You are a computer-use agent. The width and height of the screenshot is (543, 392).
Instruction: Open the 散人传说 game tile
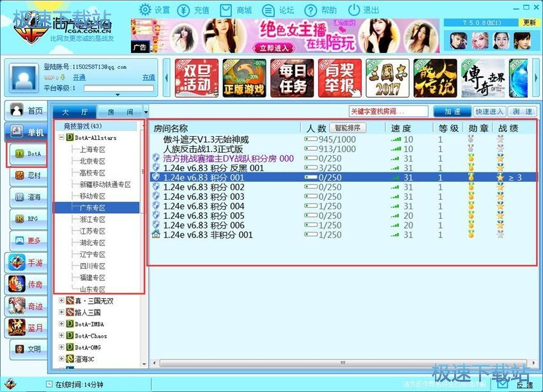point(435,78)
